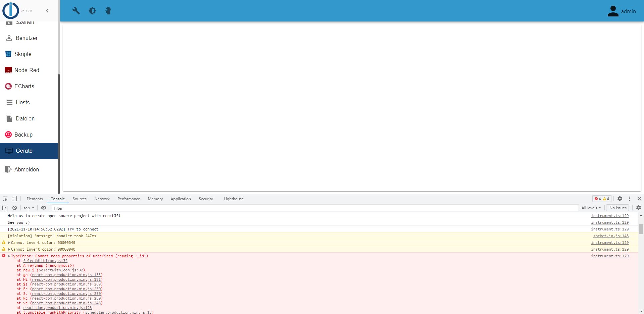
Task: Toggle theme with the brightness icon
Action: pos(92,11)
